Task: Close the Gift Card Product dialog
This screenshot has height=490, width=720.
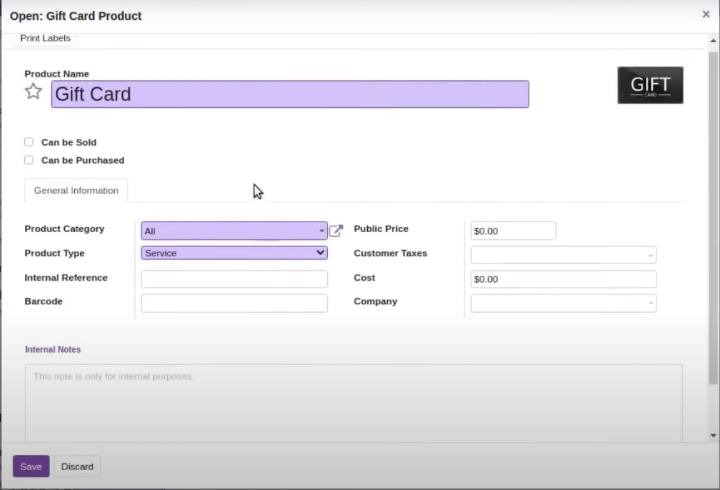Action: (x=707, y=14)
